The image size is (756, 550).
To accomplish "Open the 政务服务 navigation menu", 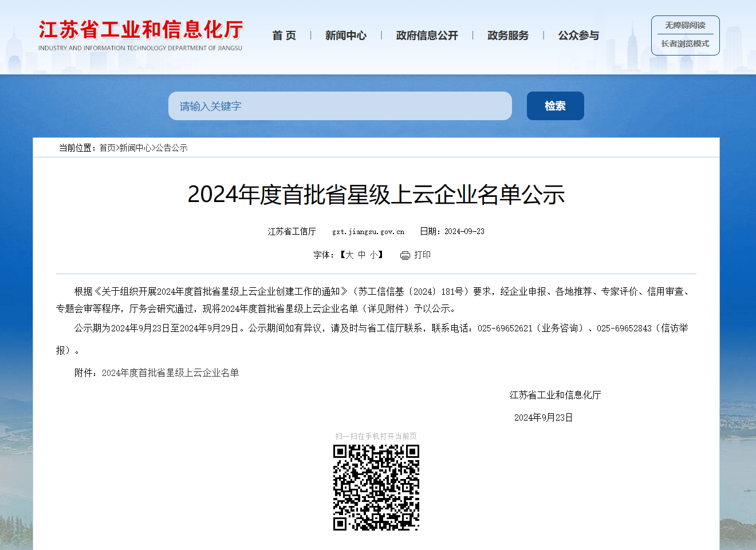I will click(x=507, y=35).
